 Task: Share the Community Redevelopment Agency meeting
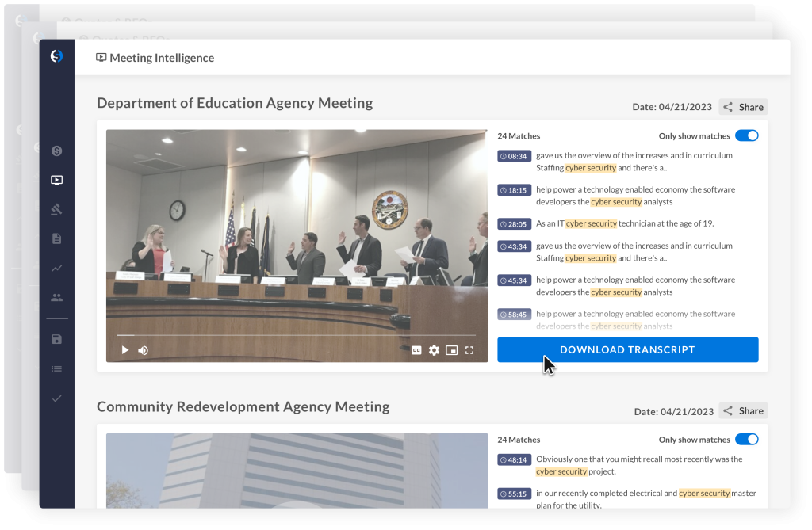[x=743, y=410]
